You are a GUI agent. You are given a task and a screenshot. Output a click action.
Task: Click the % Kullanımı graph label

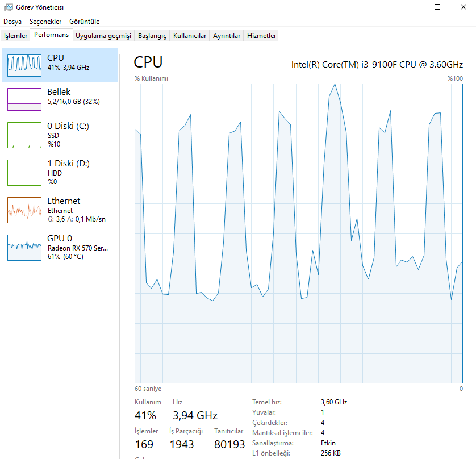(151, 78)
